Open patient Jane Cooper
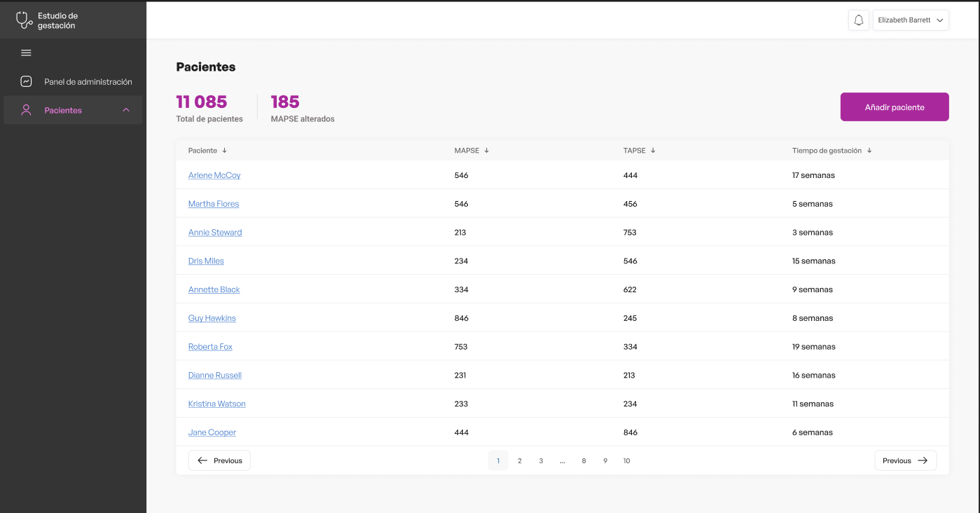Image resolution: width=980 pixels, height=513 pixels. click(x=212, y=432)
